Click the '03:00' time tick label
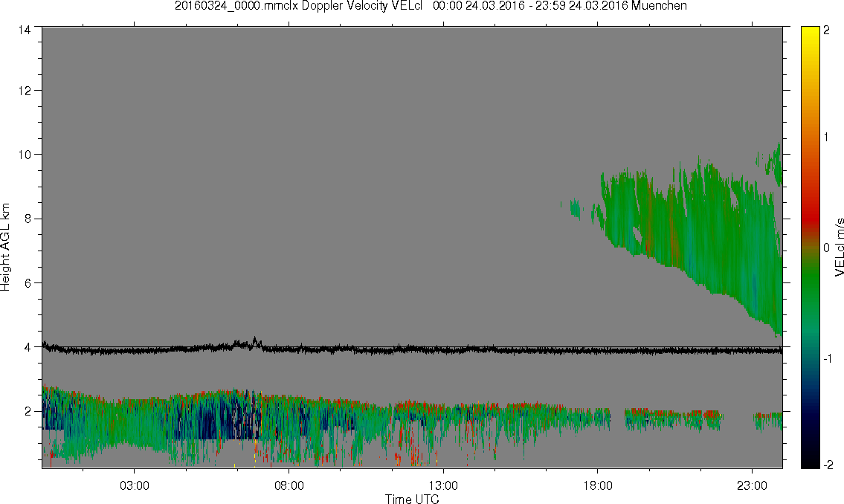Image resolution: width=844 pixels, height=504 pixels. tap(134, 485)
